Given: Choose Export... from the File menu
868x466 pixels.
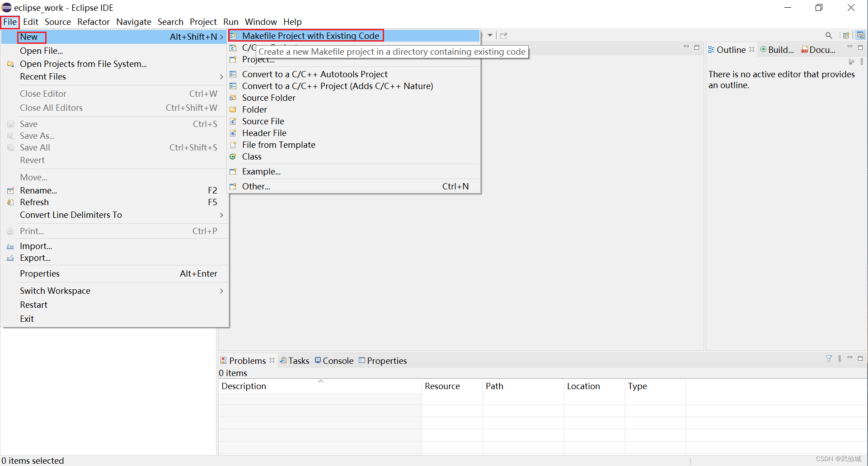Looking at the screenshot, I should 114,258.
